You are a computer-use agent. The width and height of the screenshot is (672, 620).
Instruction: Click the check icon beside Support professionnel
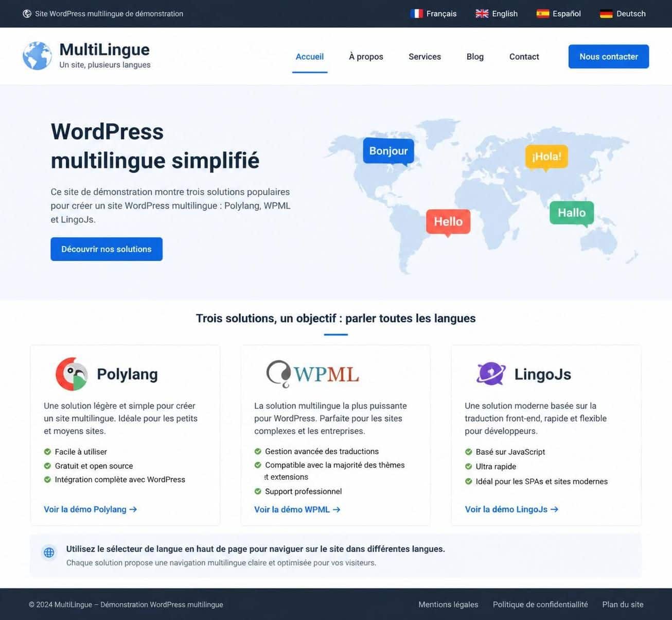pyautogui.click(x=258, y=491)
